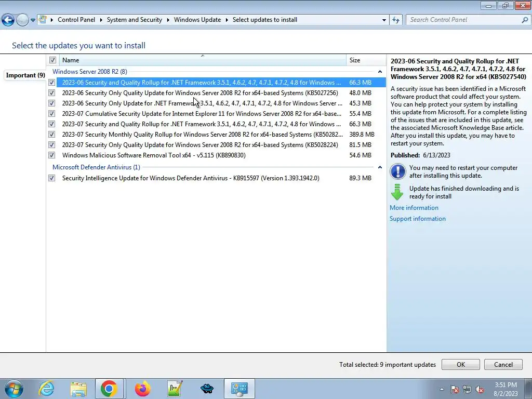Click the muted volume tray icon
Viewport: 532px width, 399px height.
click(x=480, y=390)
